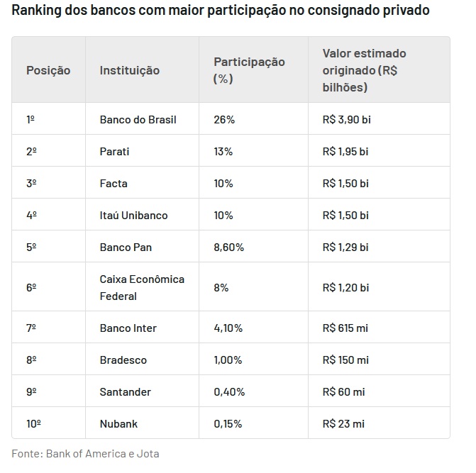Click the Fonte: Bank of America caption
The height and width of the screenshot is (473, 476).
coord(85,454)
